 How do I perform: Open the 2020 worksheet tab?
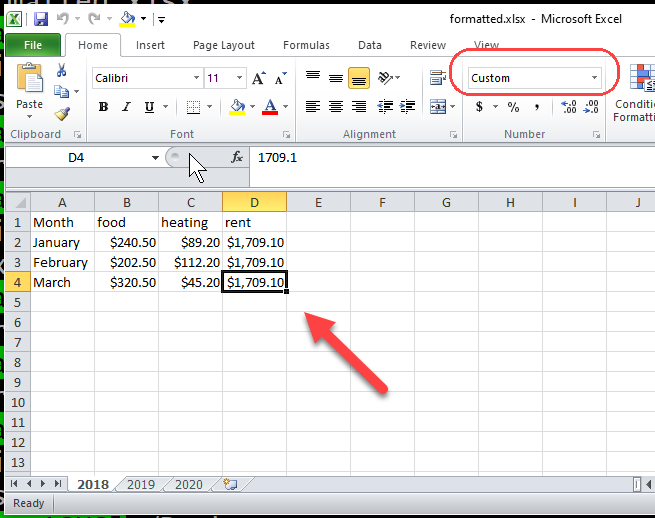188,484
